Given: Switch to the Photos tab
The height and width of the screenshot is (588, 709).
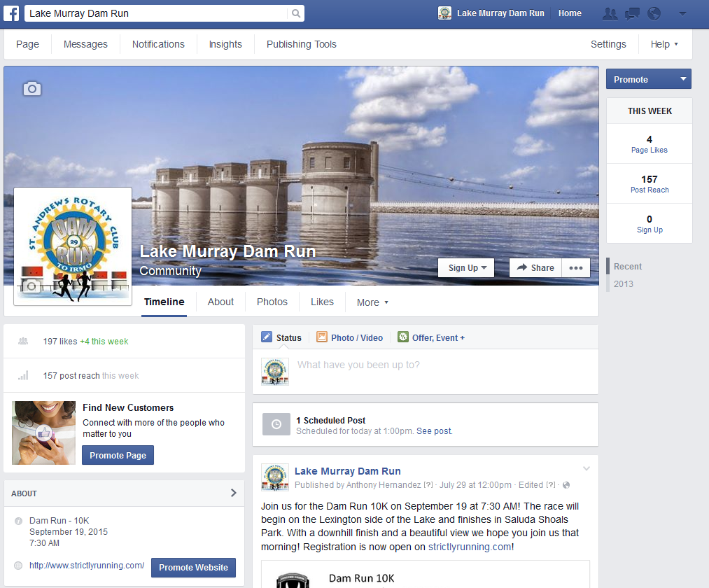Looking at the screenshot, I should coord(272,302).
